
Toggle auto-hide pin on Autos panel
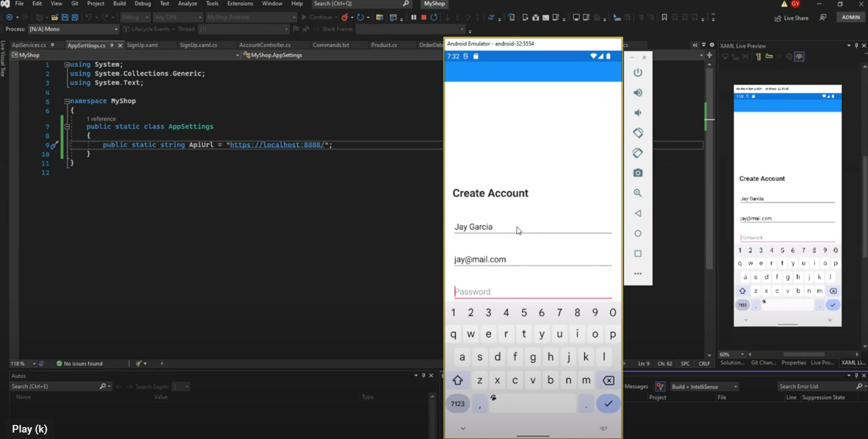423,375
